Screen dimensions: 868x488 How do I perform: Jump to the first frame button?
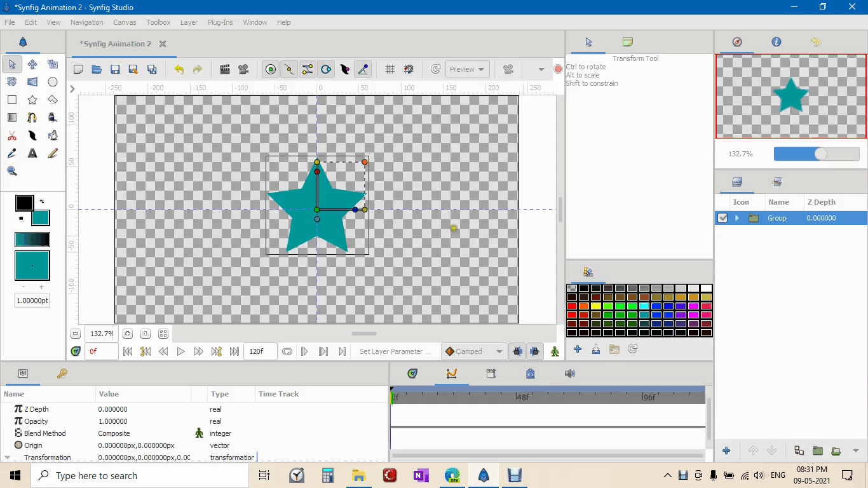click(127, 351)
